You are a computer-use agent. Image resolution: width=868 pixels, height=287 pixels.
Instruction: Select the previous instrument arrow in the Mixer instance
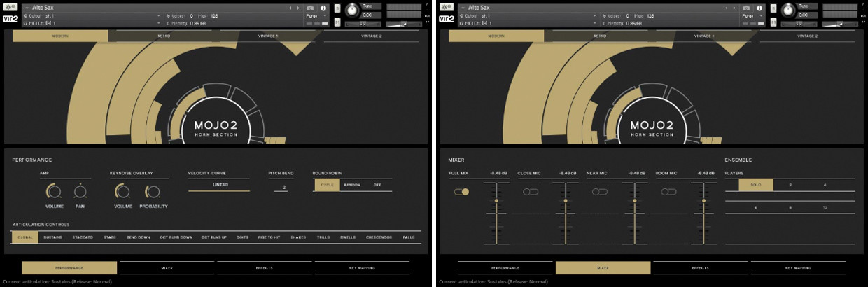coord(727,8)
